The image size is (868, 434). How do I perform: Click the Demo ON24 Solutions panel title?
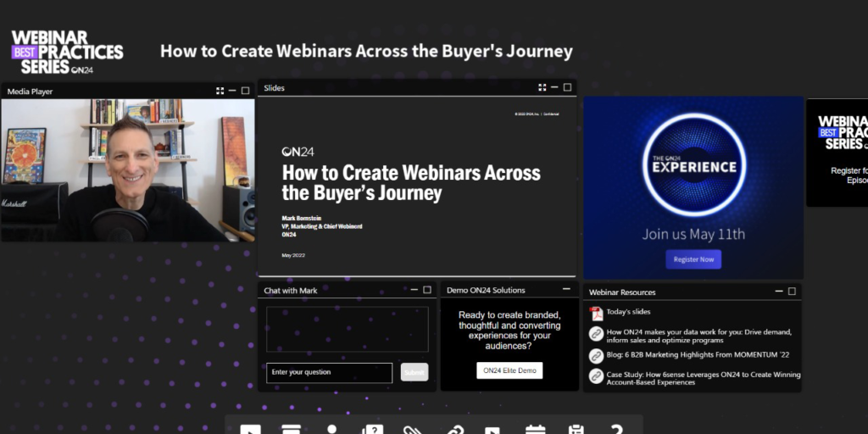pos(486,290)
